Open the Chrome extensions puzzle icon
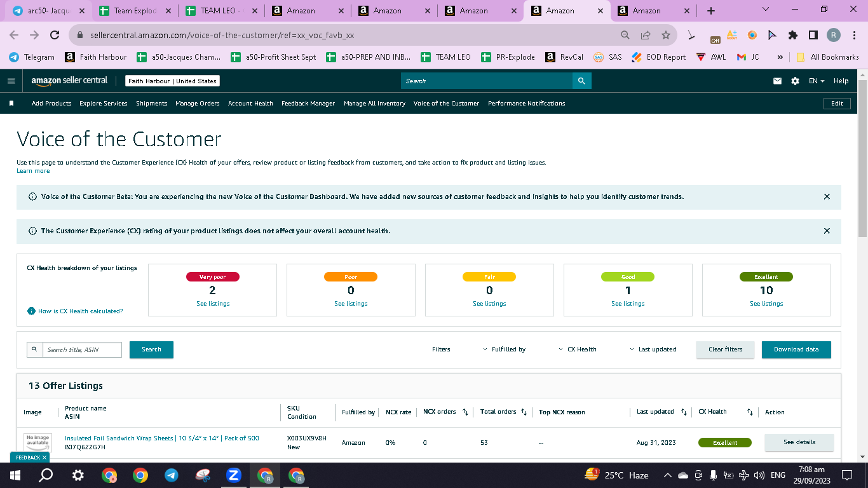 click(792, 35)
